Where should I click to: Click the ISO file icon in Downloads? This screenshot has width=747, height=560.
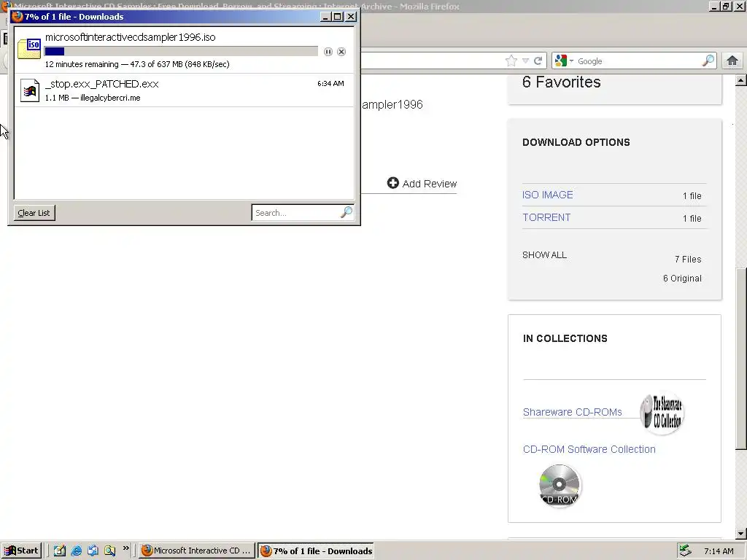coord(29,49)
